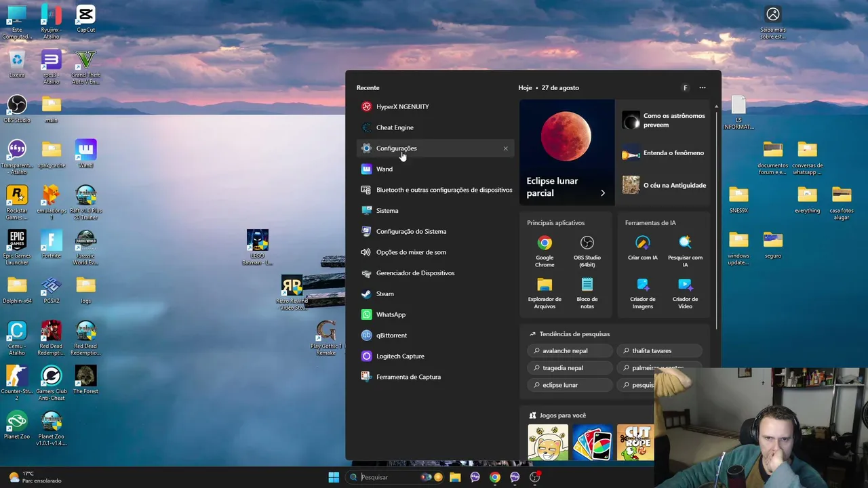Open File Explorer from the taskbar
This screenshot has height=488, width=868.
(x=455, y=477)
